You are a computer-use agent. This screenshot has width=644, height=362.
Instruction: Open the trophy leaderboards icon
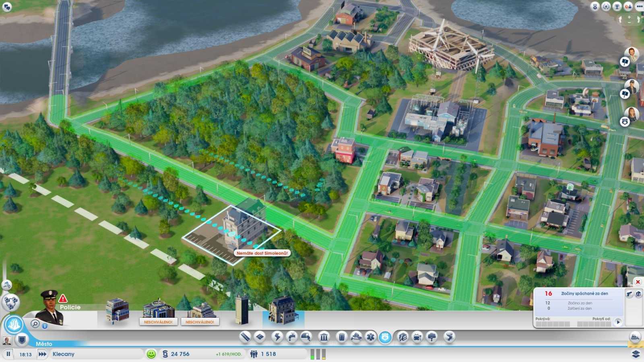617,6
